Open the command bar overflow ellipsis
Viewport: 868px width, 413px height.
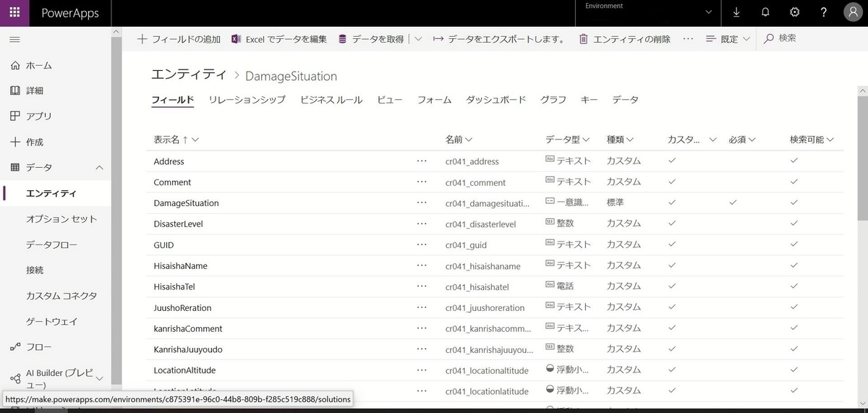[688, 39]
